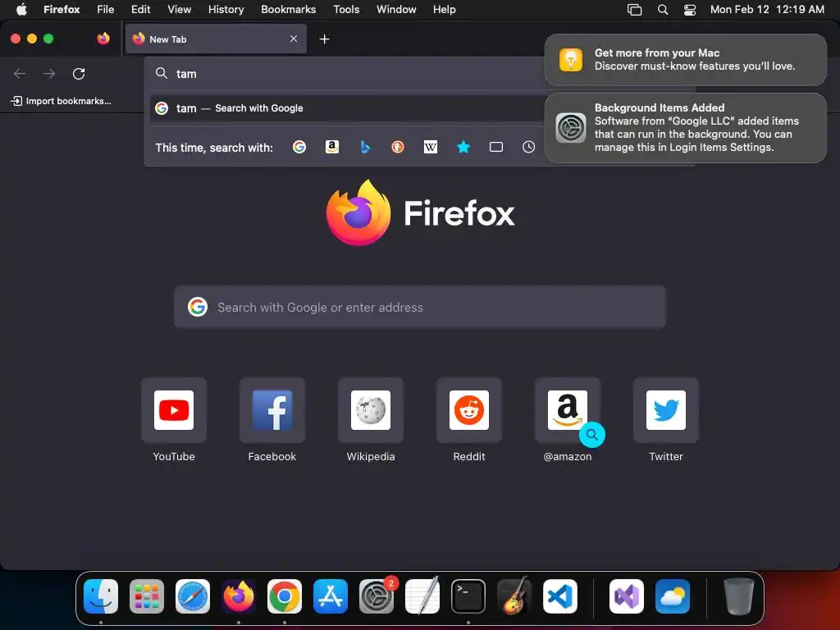Viewport: 840px width, 630px height.
Task: Search this time with Amazon icon
Action: point(332,147)
